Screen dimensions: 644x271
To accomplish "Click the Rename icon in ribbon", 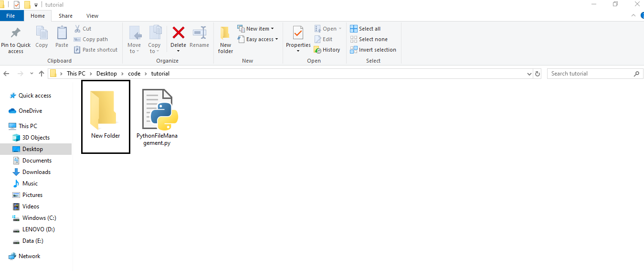I will 199,33.
